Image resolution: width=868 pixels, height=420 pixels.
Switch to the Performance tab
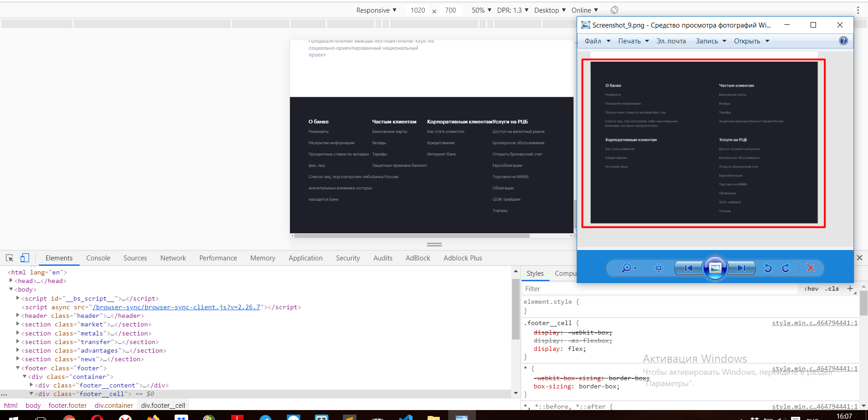pyautogui.click(x=218, y=258)
